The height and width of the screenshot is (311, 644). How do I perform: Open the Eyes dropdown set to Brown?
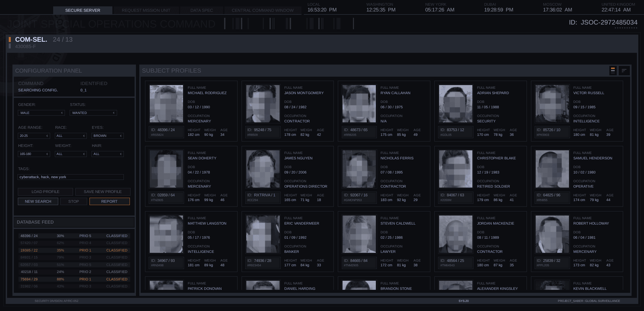108,135
